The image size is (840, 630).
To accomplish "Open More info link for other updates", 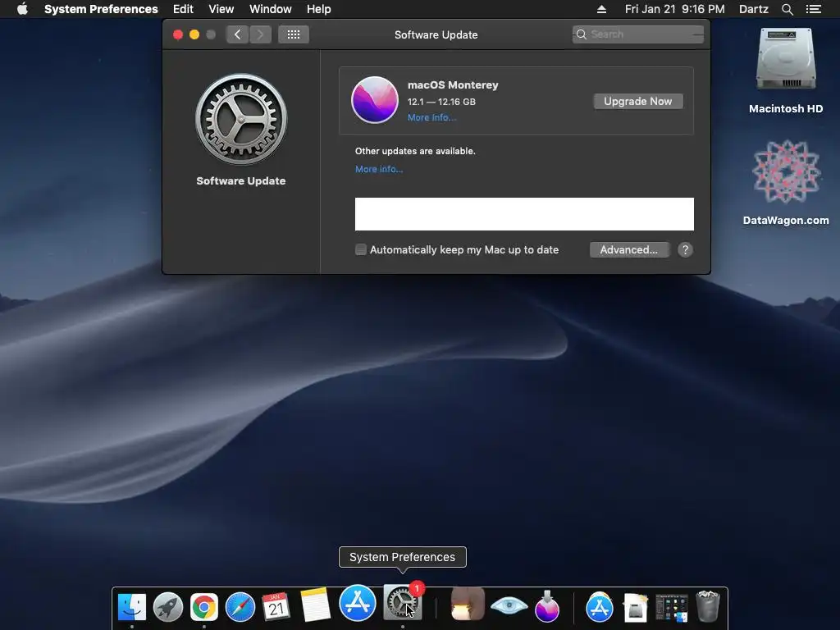I will tap(379, 169).
